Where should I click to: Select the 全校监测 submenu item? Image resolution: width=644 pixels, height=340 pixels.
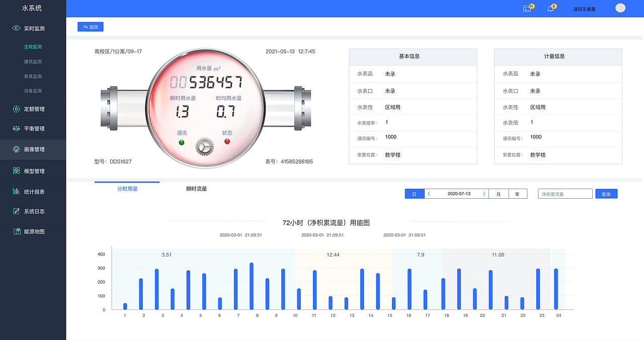pos(33,47)
